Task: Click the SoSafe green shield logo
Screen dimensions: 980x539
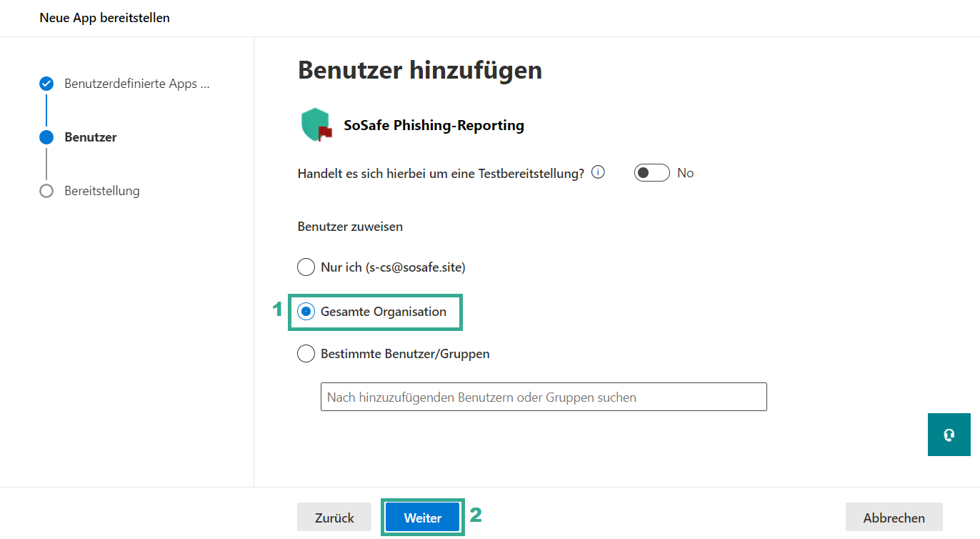Action: 316,125
